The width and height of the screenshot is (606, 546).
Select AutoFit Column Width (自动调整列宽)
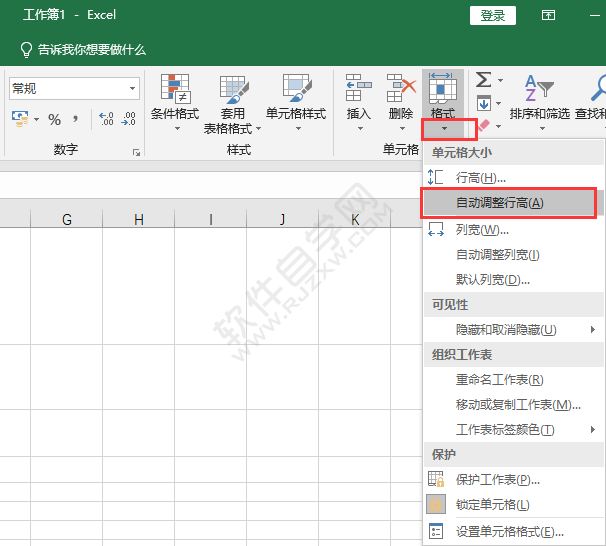[x=514, y=255]
